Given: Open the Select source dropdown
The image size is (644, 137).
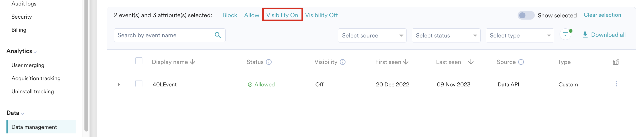Looking at the screenshot, I should point(372,36).
